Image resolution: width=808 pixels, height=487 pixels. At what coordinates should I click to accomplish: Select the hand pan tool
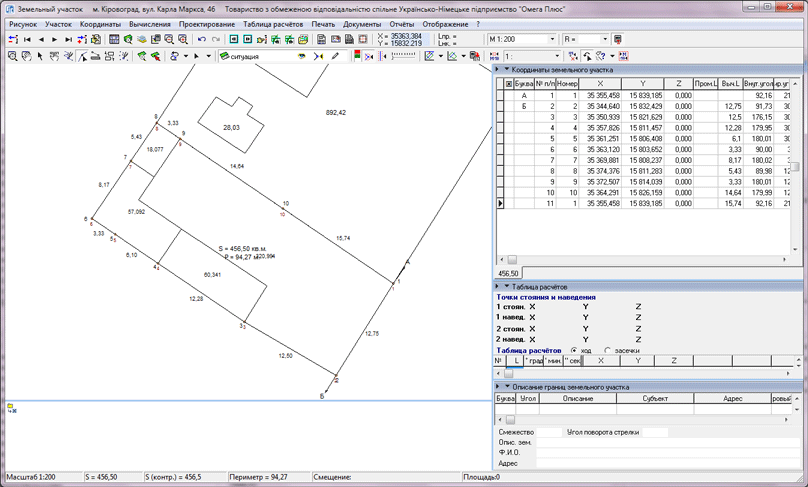coord(26,57)
